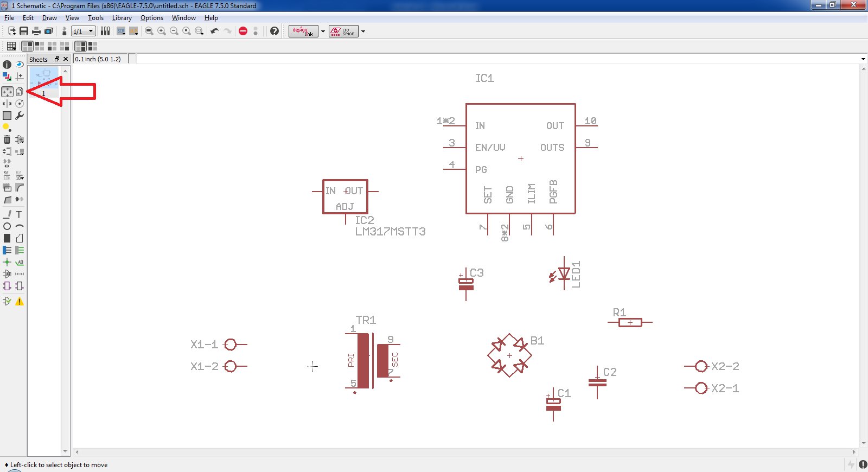The image size is (868, 472).
Task: Select the Text tool
Action: (x=20, y=214)
